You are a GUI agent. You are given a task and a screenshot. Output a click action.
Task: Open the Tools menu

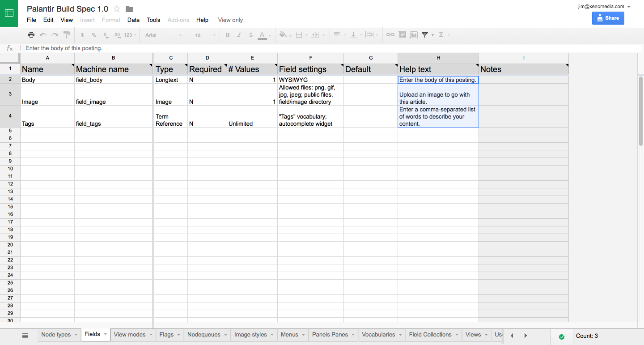point(153,20)
